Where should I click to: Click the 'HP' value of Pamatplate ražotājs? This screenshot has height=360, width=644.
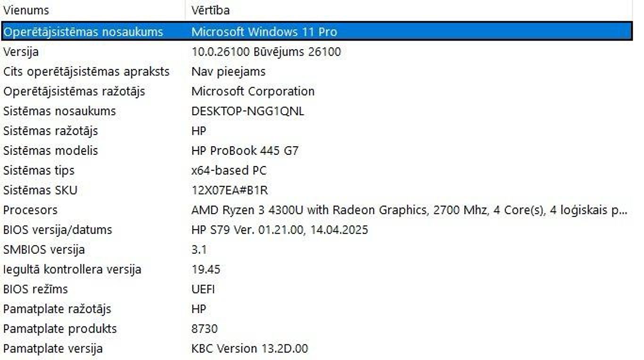pos(198,310)
